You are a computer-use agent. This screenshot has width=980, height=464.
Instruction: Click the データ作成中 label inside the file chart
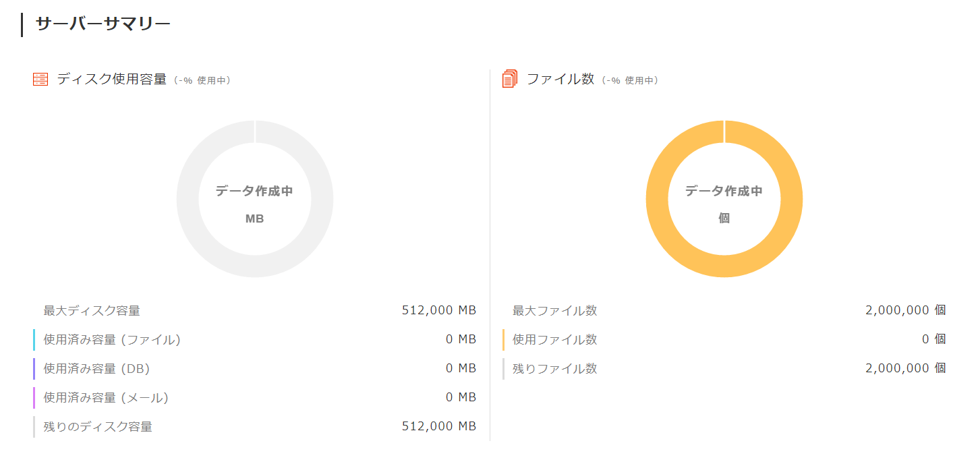tap(724, 191)
